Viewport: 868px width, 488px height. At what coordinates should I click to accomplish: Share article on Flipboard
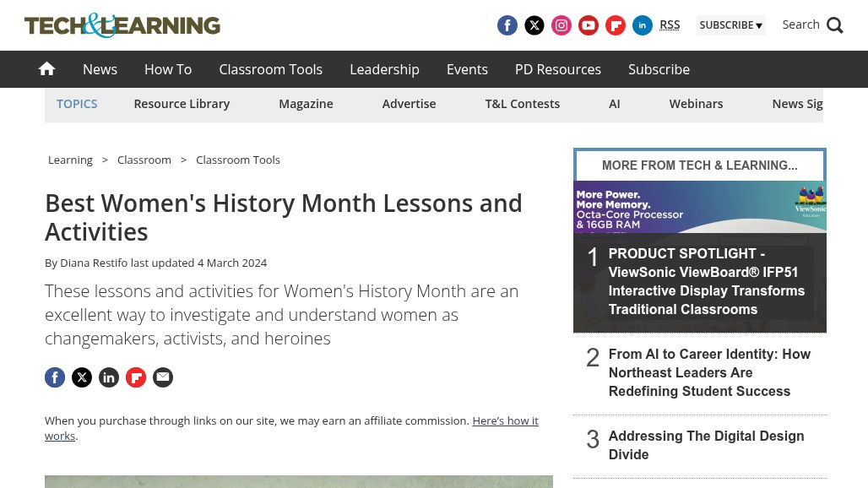tap(136, 377)
